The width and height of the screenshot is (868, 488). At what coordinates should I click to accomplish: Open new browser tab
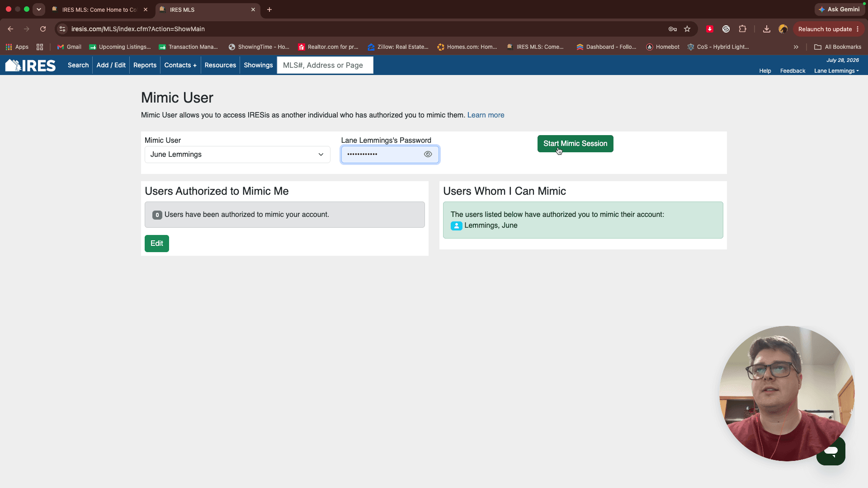(269, 9)
